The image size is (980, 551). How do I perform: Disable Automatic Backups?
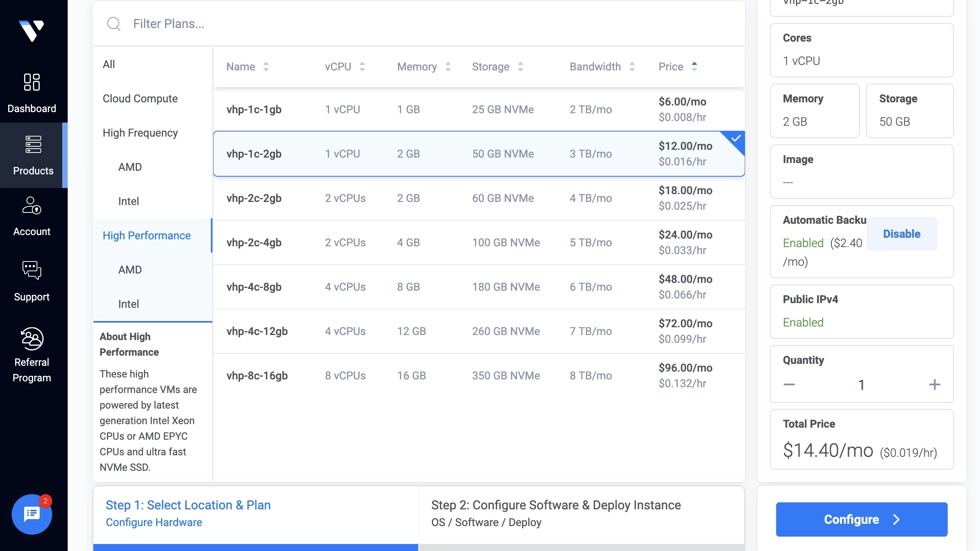pos(901,234)
